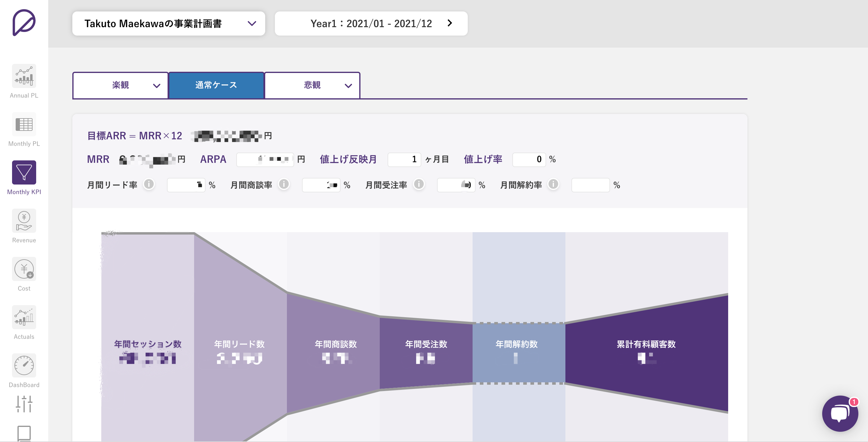
Task: Click the 月間解約率 percent input
Action: 590,185
